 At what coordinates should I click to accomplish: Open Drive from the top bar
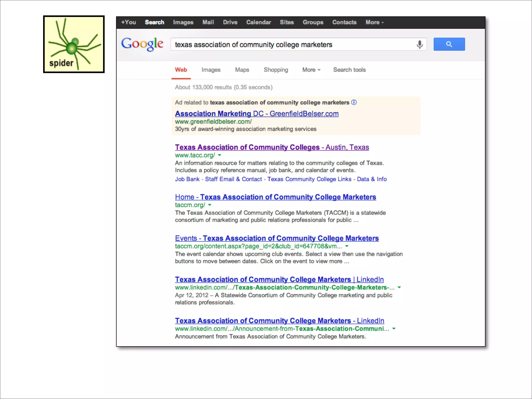pyautogui.click(x=230, y=22)
